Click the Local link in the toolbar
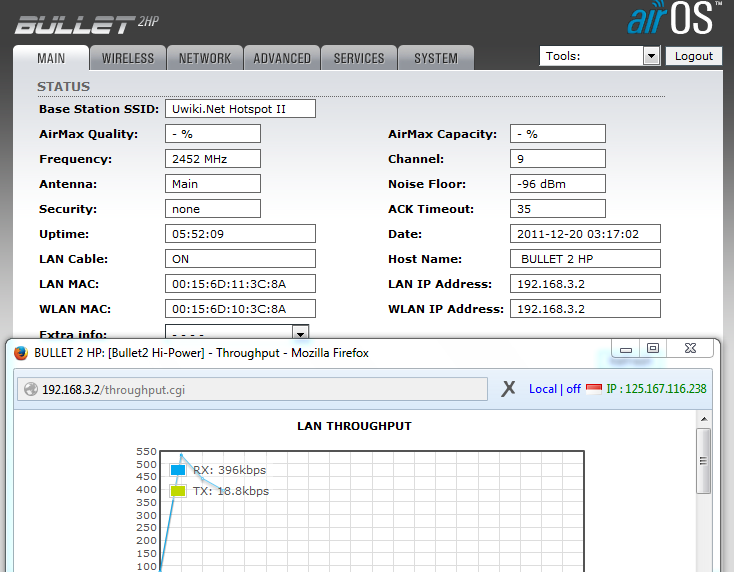Viewport: 734px width, 572px height. coord(543,389)
